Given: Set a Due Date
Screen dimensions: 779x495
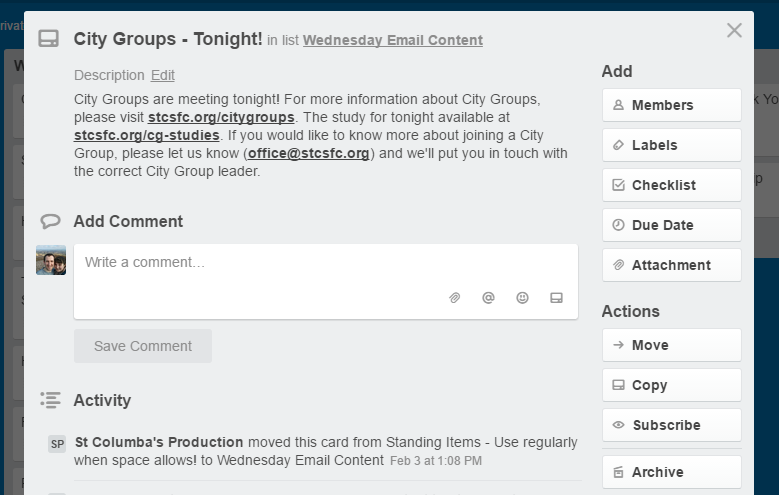Looking at the screenshot, I should (672, 225).
